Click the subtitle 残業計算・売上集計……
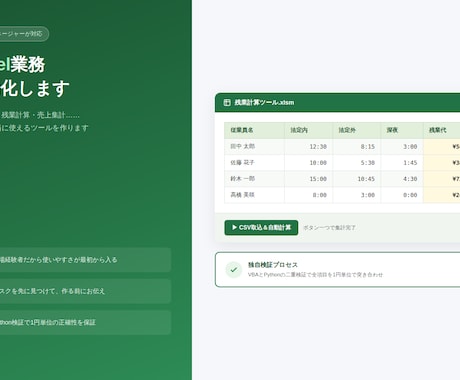Screen dimensions: 460x380 click(x=40, y=115)
